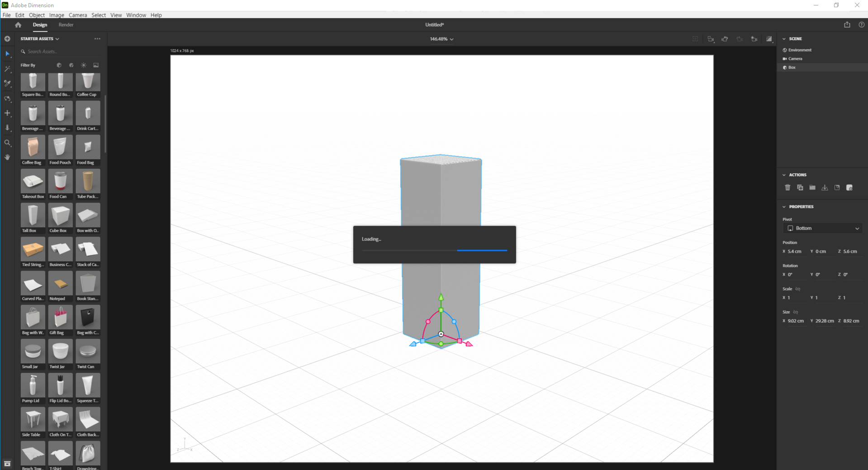
Task: Open the zoom percentage dropdown
Action: [x=451, y=39]
